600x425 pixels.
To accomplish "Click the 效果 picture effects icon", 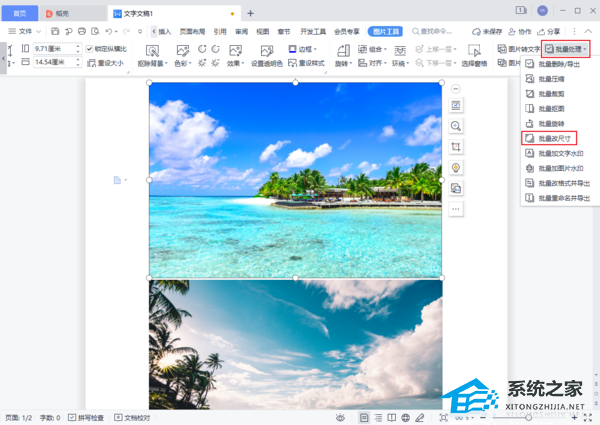I will coord(235,50).
